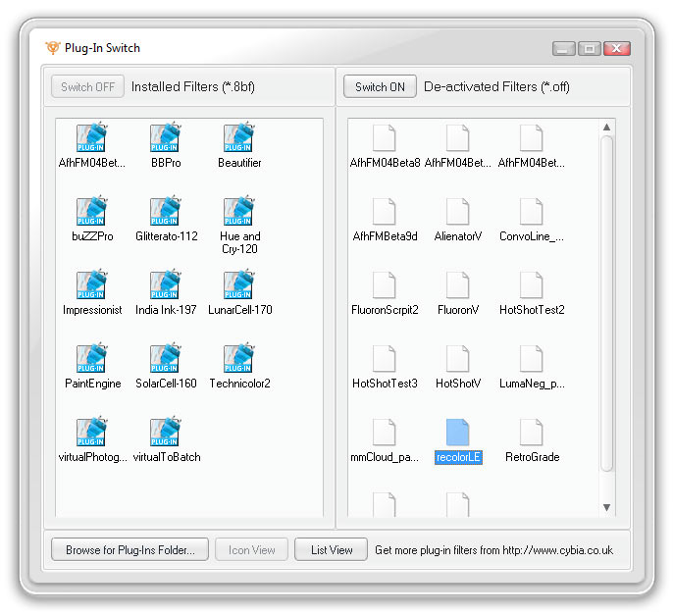
Task: Select the Technicolor2 plug-in icon
Action: 239,360
